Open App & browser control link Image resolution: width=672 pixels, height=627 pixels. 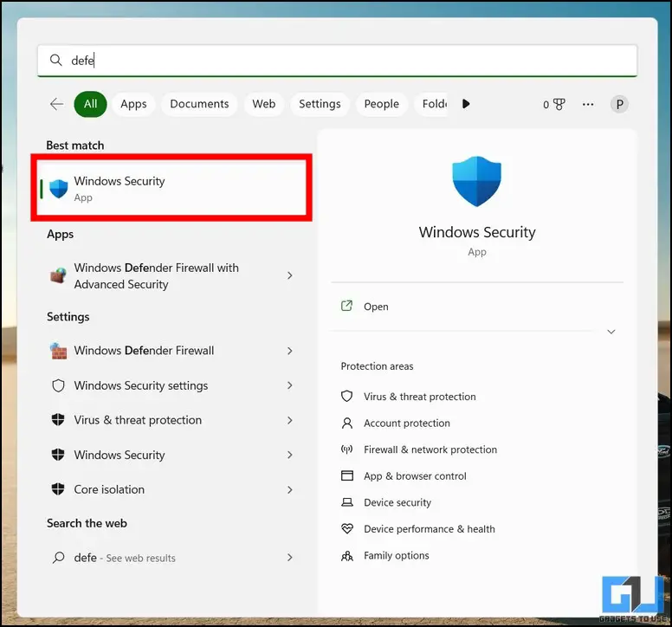point(415,476)
